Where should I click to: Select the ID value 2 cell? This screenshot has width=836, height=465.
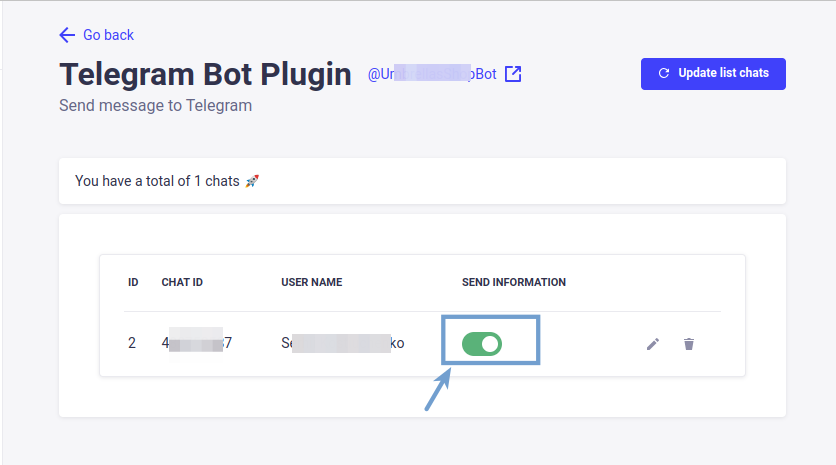(x=132, y=343)
